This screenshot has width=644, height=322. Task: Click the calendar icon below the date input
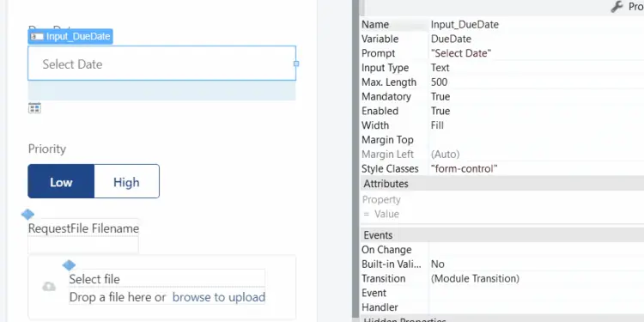pyautogui.click(x=34, y=108)
